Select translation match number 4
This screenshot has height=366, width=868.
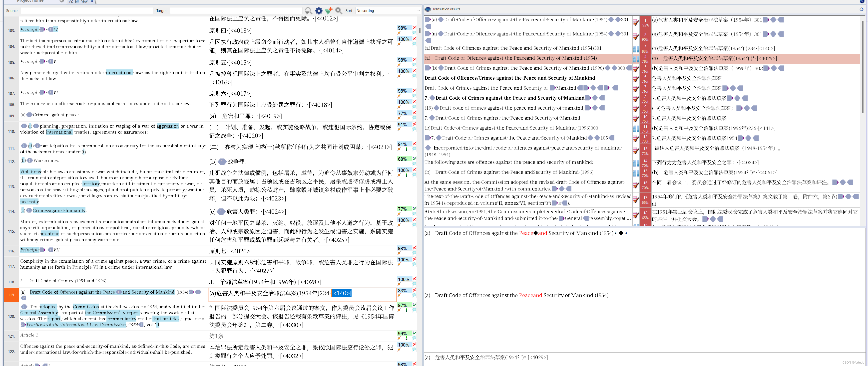pos(645,58)
